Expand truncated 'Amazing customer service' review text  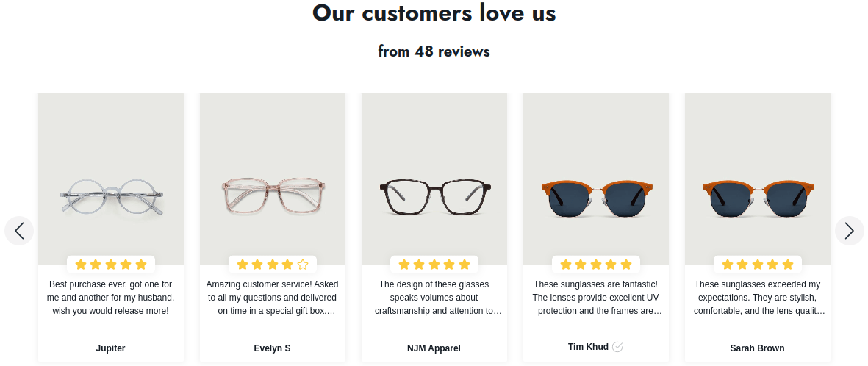(273, 298)
